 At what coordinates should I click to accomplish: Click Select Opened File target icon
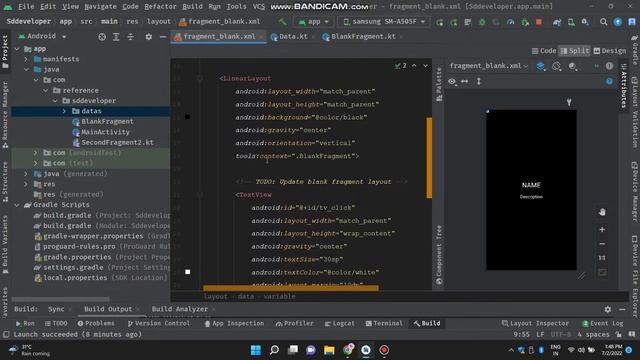tap(102, 37)
